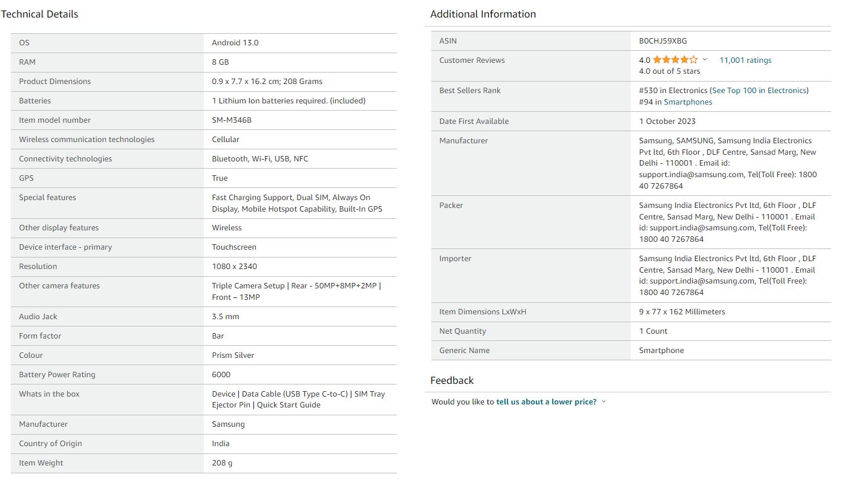Screen dimensions: 868x480
Task: Expand the lower price feedback chevron
Action: (604, 402)
